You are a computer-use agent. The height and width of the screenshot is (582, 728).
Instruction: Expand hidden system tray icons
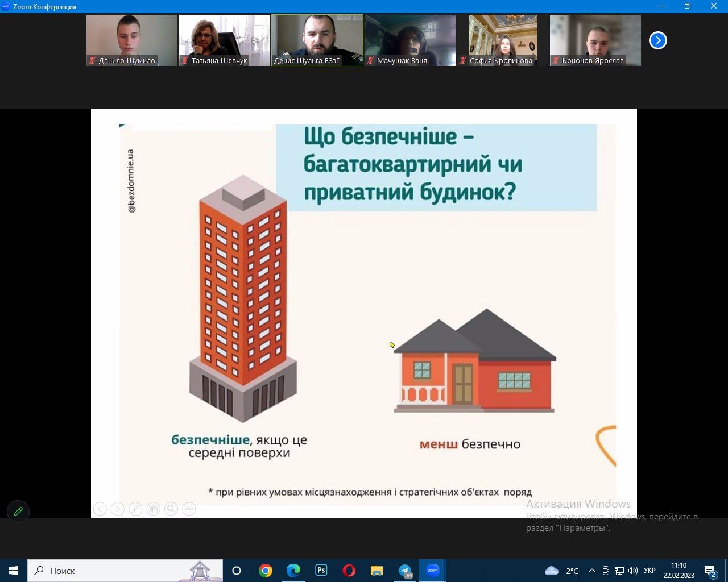click(591, 571)
